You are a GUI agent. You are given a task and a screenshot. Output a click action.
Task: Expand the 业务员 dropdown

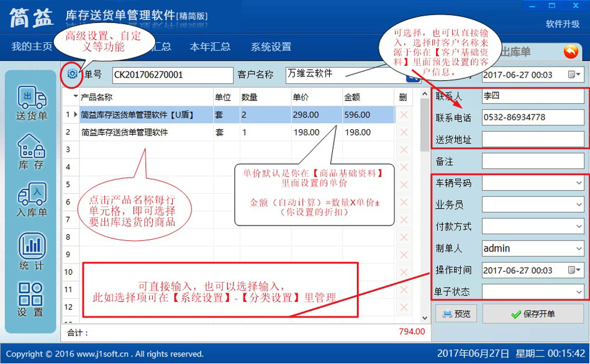click(579, 205)
